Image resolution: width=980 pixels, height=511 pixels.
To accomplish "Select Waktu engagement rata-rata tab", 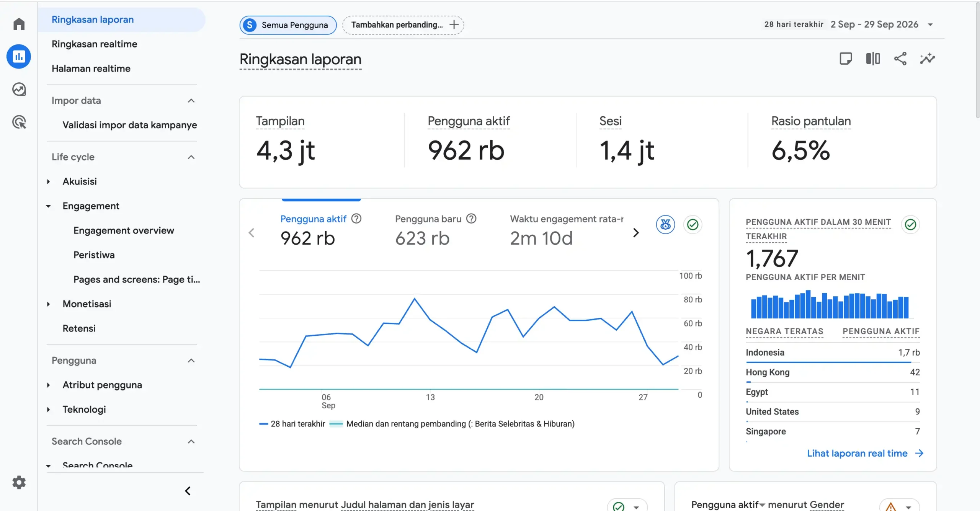I will [566, 230].
